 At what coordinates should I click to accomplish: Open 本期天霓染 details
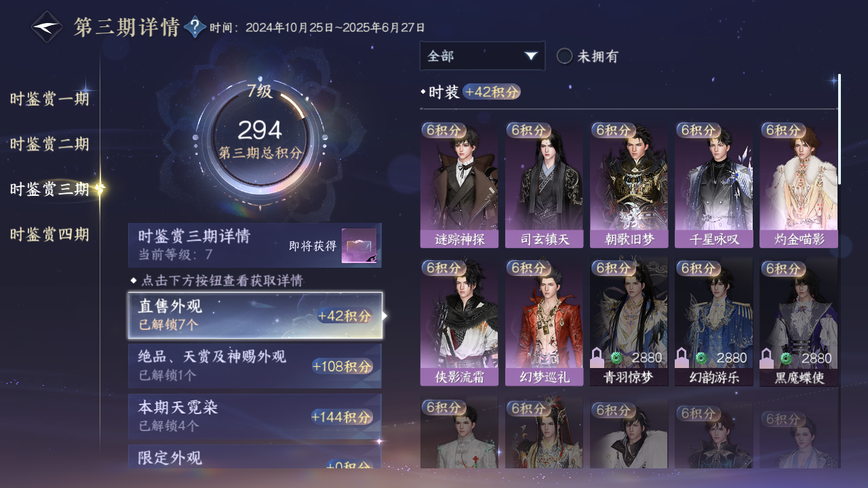[x=255, y=416]
